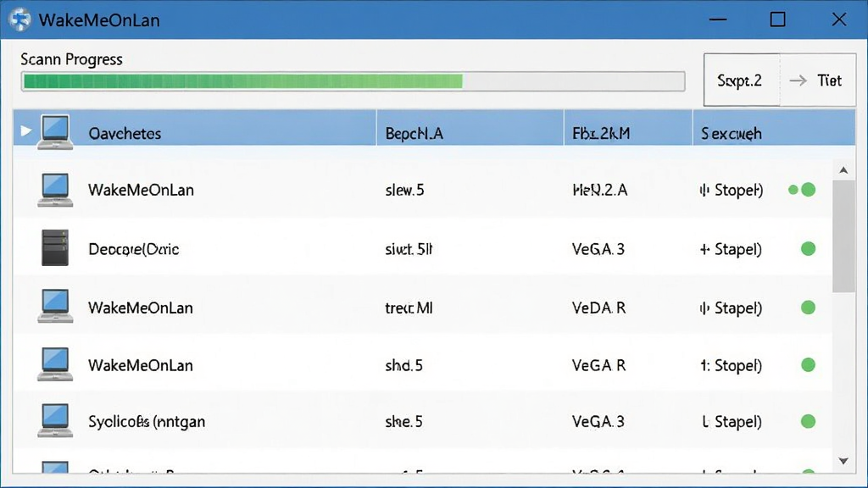The image size is (868, 488).
Task: Select the WakeMeOnLan name in the shd.5 row
Action: coord(141,365)
